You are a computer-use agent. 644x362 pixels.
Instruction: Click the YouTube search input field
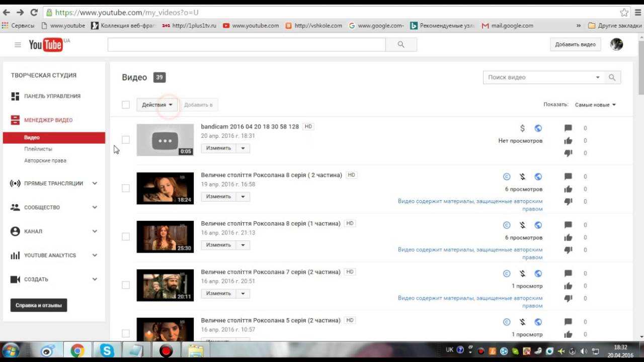(x=247, y=44)
